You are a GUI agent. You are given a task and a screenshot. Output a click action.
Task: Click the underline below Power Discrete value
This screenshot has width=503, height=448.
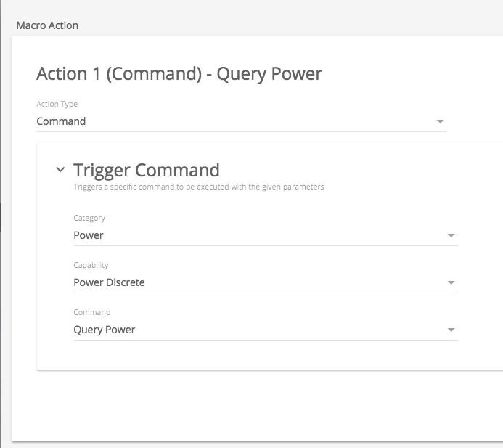pyautogui.click(x=266, y=293)
